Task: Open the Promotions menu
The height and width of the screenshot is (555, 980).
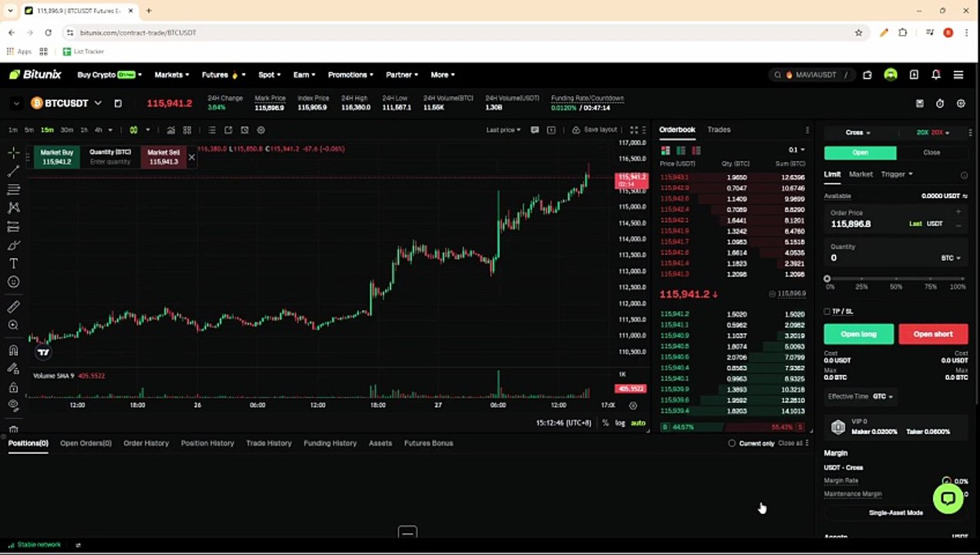Action: 351,75
